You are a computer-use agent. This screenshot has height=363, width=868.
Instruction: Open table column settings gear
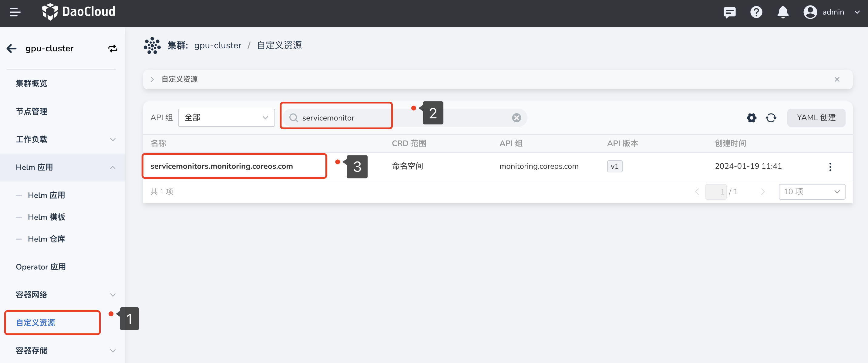tap(751, 118)
